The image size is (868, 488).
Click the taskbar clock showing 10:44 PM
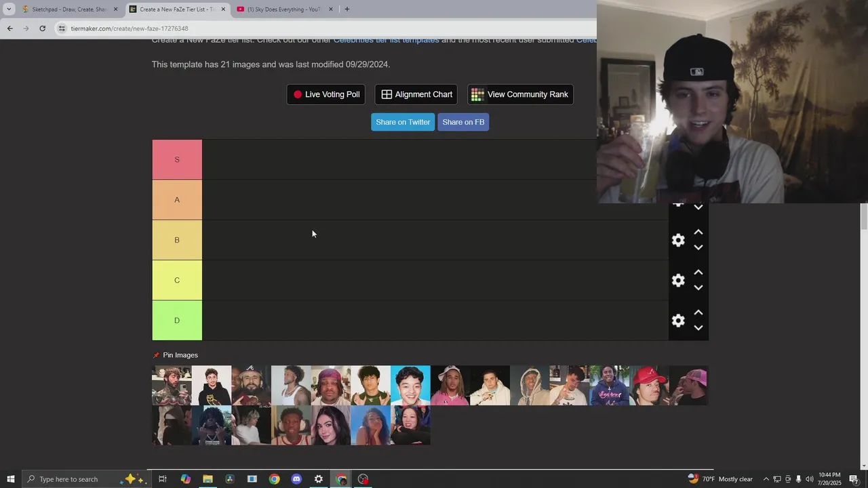pyautogui.click(x=829, y=479)
